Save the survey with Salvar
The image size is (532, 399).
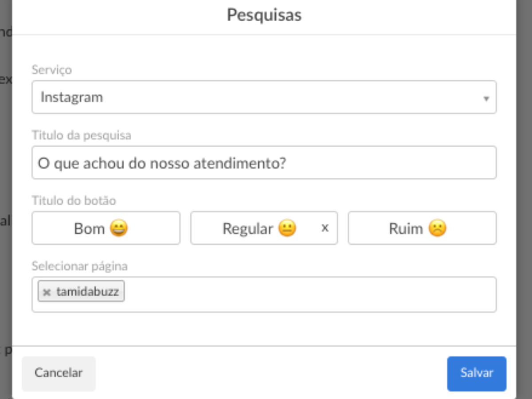point(477,373)
